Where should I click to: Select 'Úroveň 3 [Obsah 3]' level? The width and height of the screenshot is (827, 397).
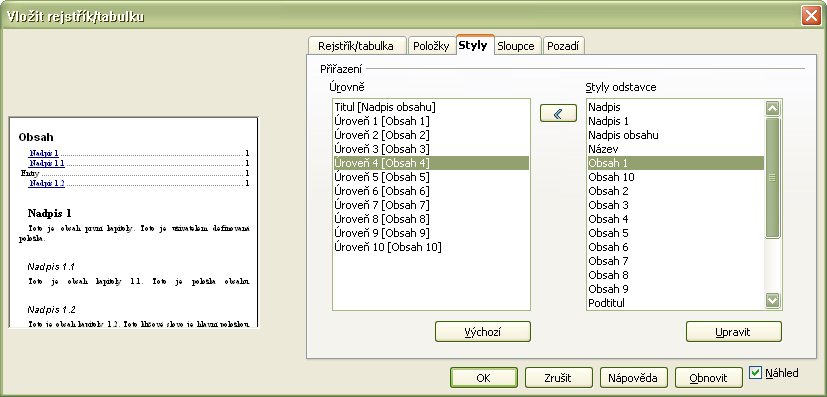point(431,149)
